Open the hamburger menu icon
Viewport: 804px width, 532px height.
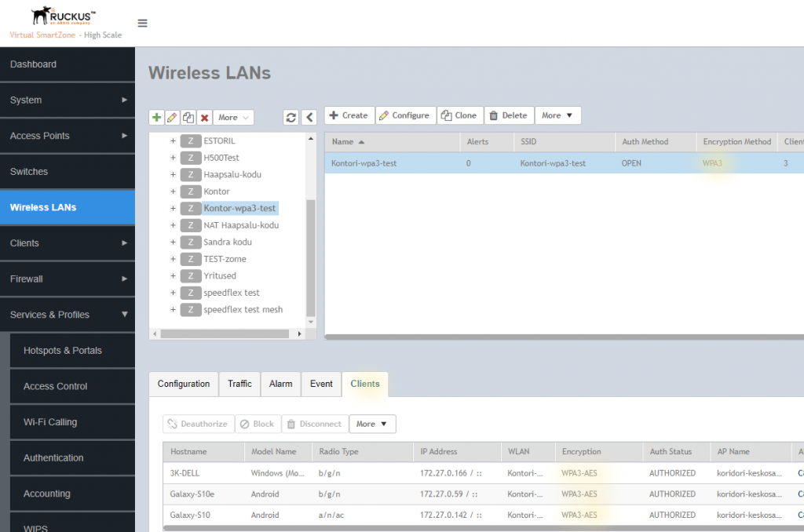(x=142, y=23)
